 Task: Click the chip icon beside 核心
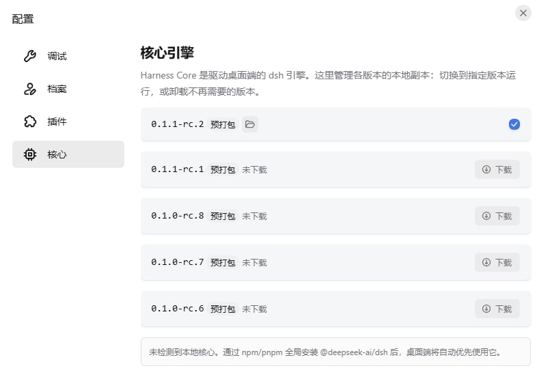(30, 154)
